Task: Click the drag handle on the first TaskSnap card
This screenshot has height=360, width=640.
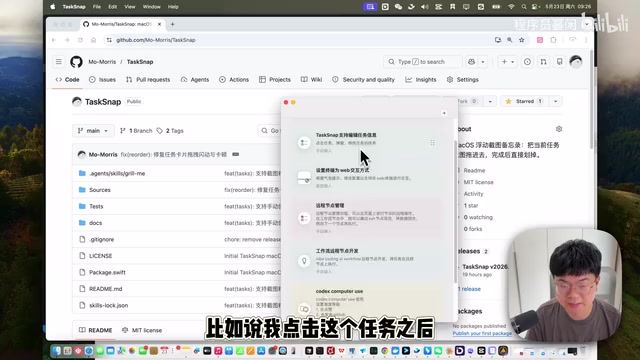Action: 432,142
